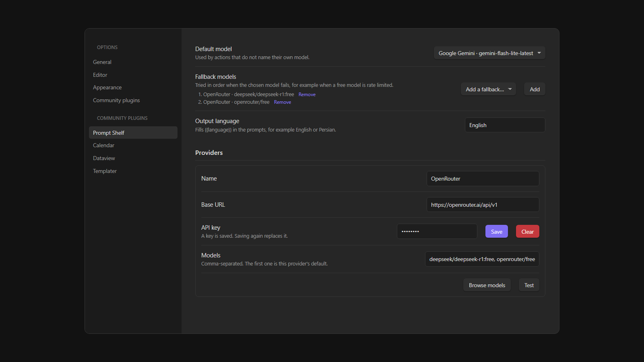The height and width of the screenshot is (362, 644).
Task: Open Appearance options in sidebar
Action: (x=133, y=87)
